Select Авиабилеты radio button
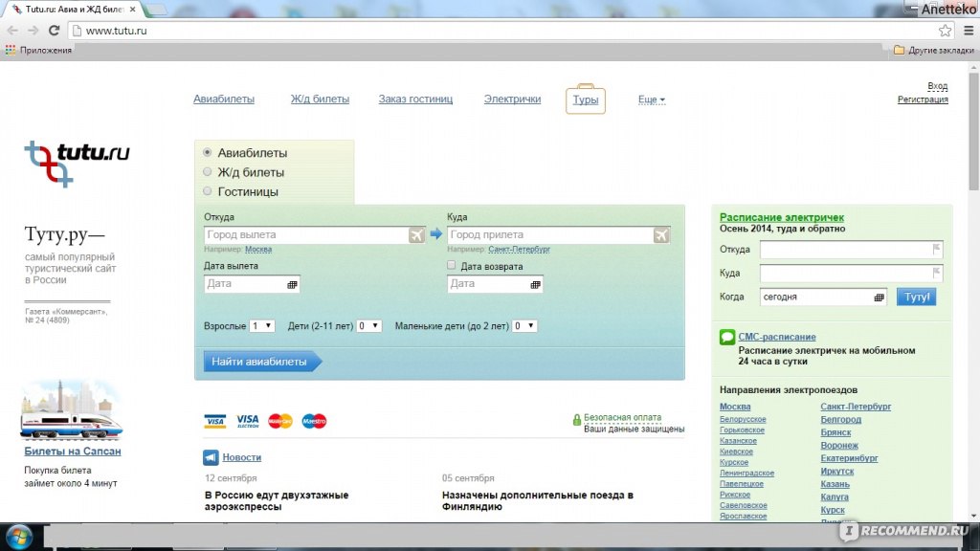Viewport: 980px width, 551px height. pos(208,152)
